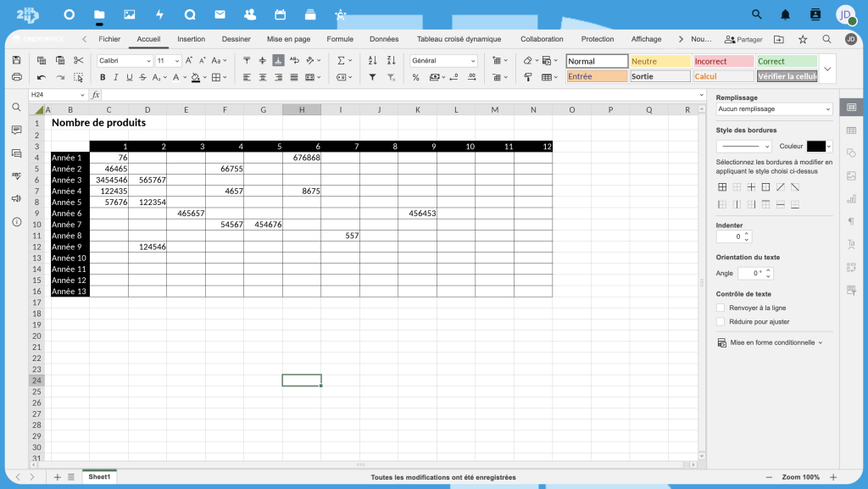Viewport: 868px width, 489px height.
Task: Click the Cut scissors icon
Action: click(x=78, y=60)
